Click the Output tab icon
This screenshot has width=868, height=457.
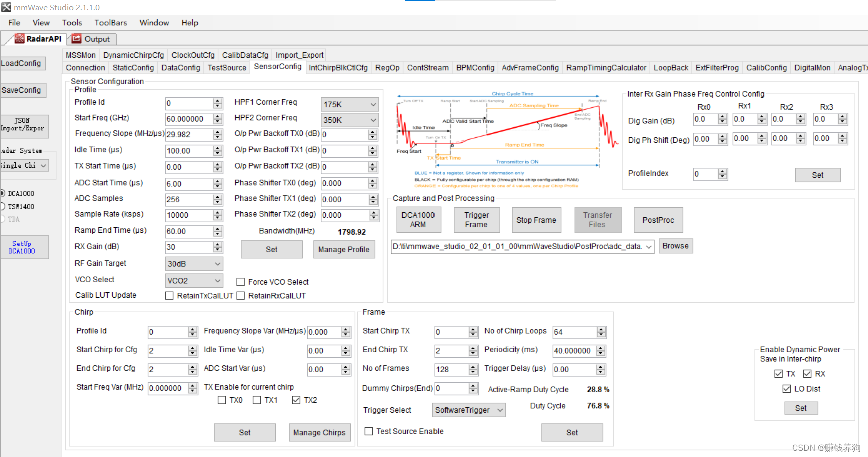click(x=77, y=39)
